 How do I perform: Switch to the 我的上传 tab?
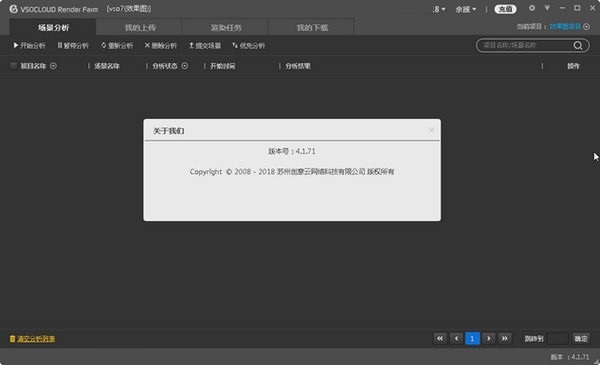tap(140, 28)
